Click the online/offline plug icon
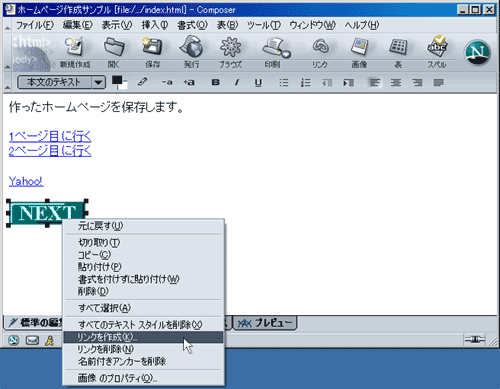Image resolution: width=500 pixels, height=389 pixels. tap(475, 339)
